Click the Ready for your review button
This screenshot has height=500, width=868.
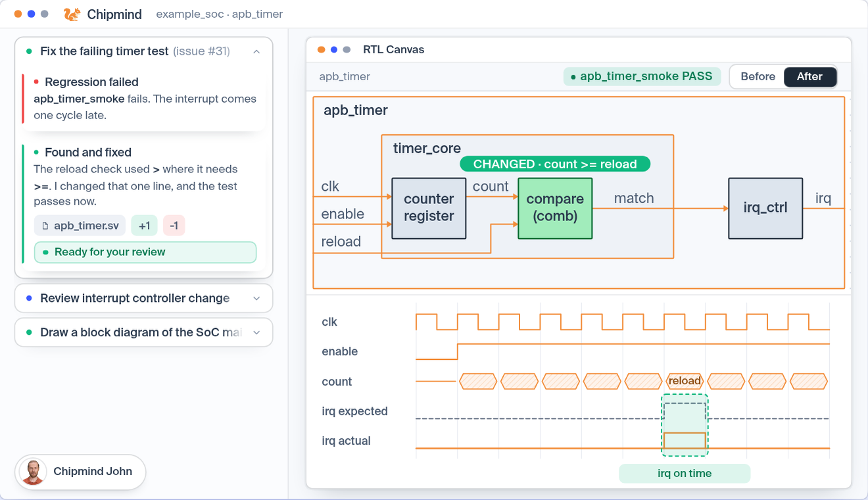point(145,252)
